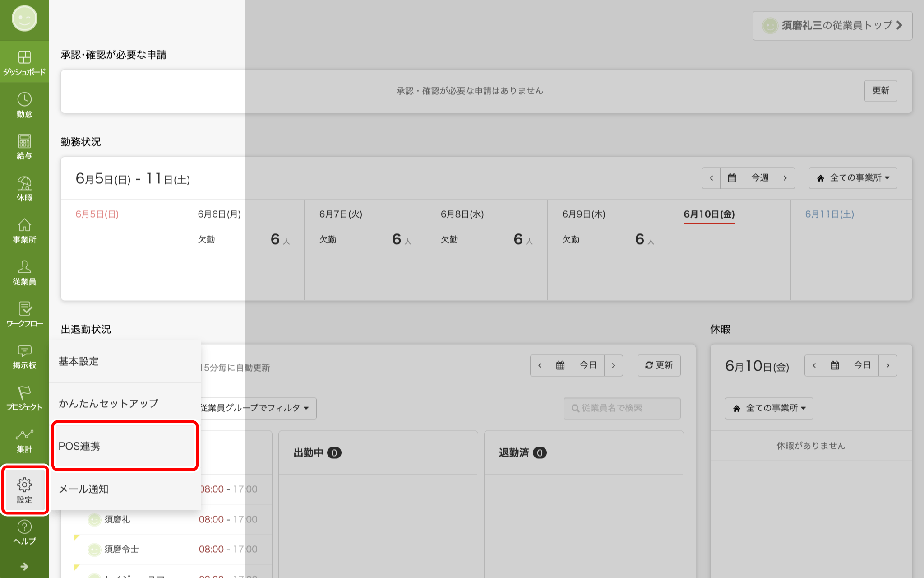The width and height of the screenshot is (924, 578).
Task: Click 今日 button in 休暇 panel
Action: 862,365
